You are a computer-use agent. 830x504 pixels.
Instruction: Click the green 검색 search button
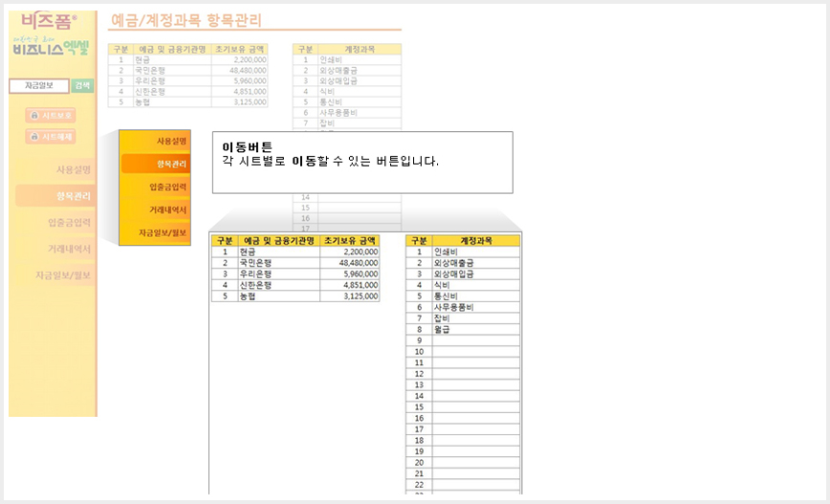(82, 86)
